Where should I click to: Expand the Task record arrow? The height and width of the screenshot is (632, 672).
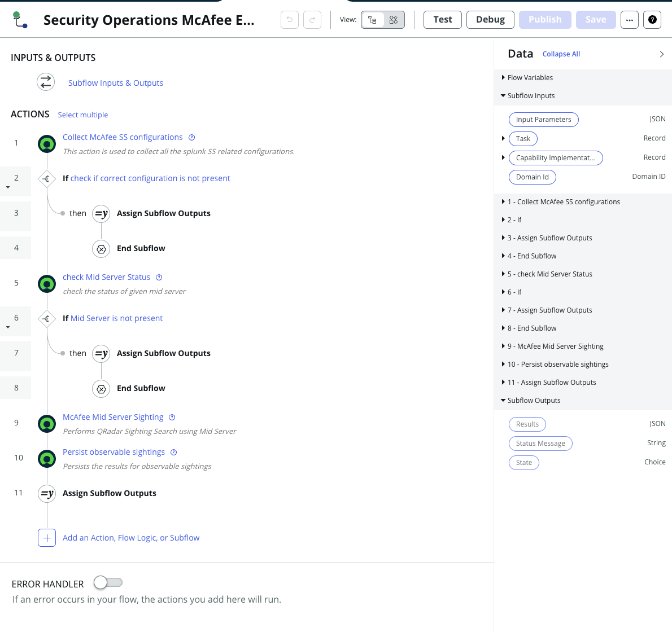coord(503,138)
